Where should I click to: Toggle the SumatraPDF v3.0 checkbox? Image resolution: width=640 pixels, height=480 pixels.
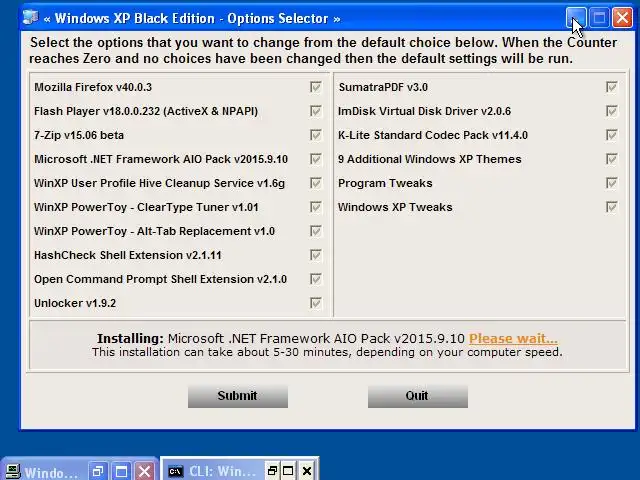tap(611, 87)
